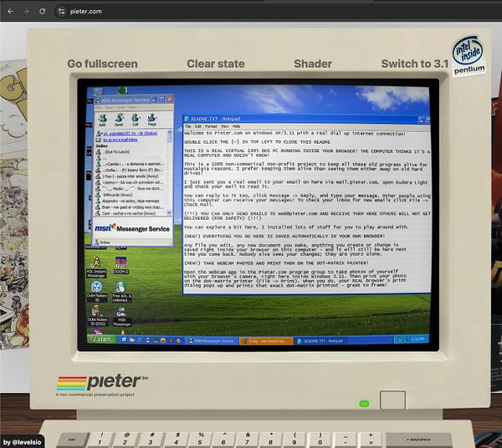
Task: Open View menu in Notepad
Action: point(225,126)
